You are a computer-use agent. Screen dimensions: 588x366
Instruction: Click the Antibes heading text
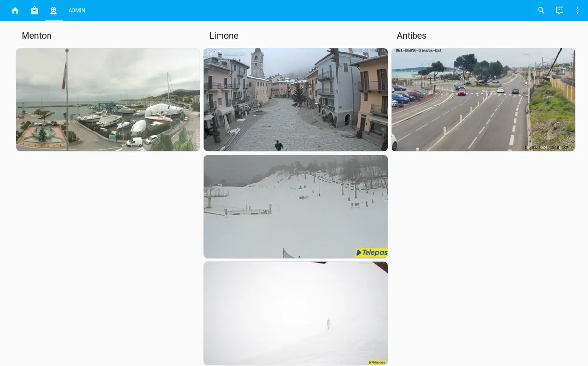click(x=412, y=36)
